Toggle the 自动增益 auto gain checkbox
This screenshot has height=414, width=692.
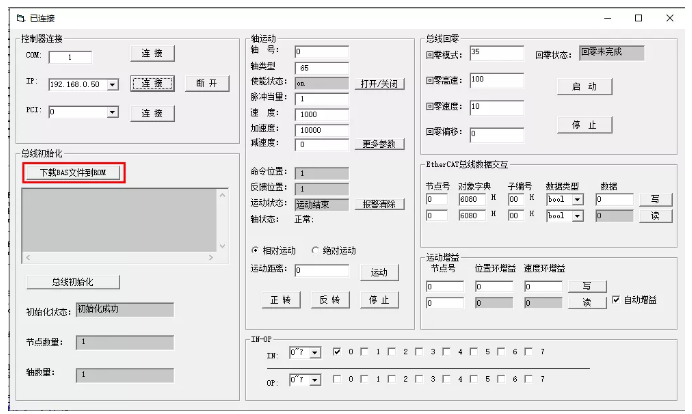point(616,300)
